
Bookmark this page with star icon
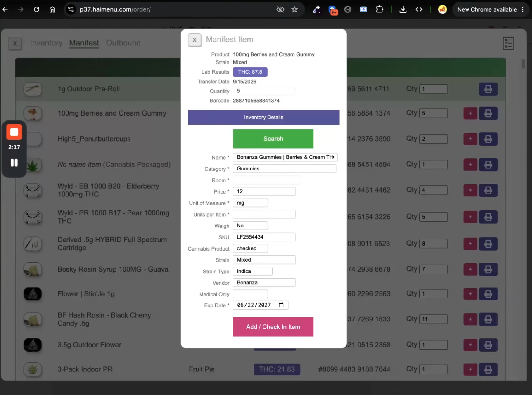click(x=294, y=9)
